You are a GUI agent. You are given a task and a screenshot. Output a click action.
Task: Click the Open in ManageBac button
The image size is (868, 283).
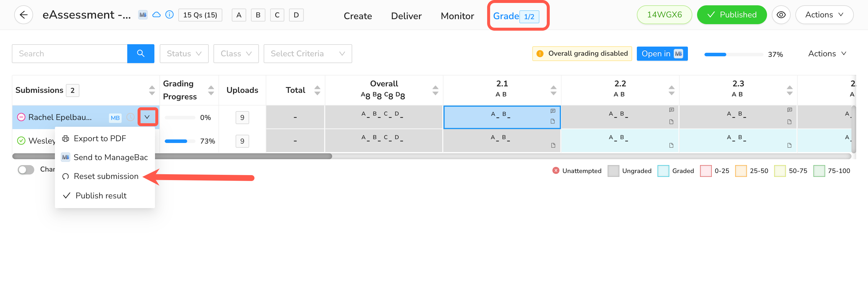click(x=662, y=53)
